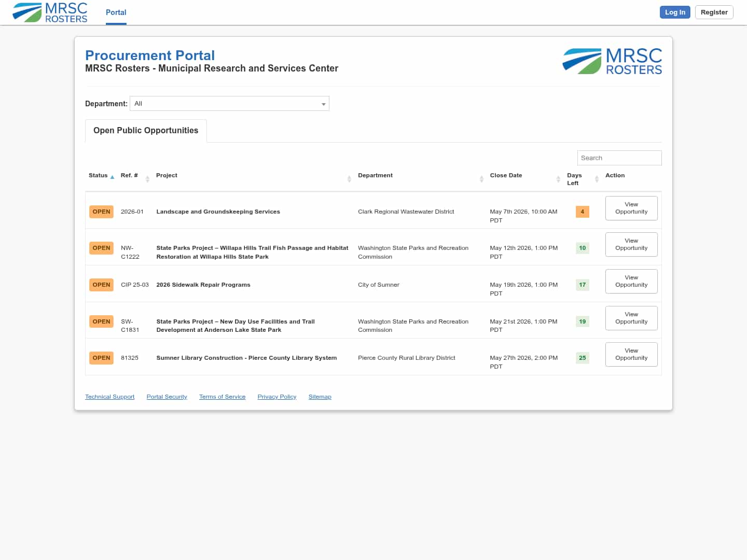Screen dimensions: 747x560
Task: Click the May 19th 2026 close date
Action: pos(524,289)
